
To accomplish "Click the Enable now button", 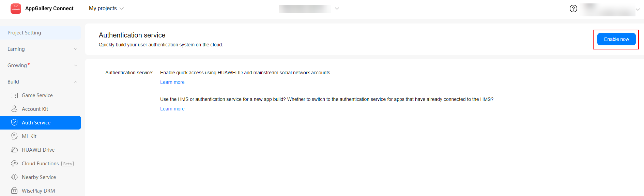I will pos(616,39).
